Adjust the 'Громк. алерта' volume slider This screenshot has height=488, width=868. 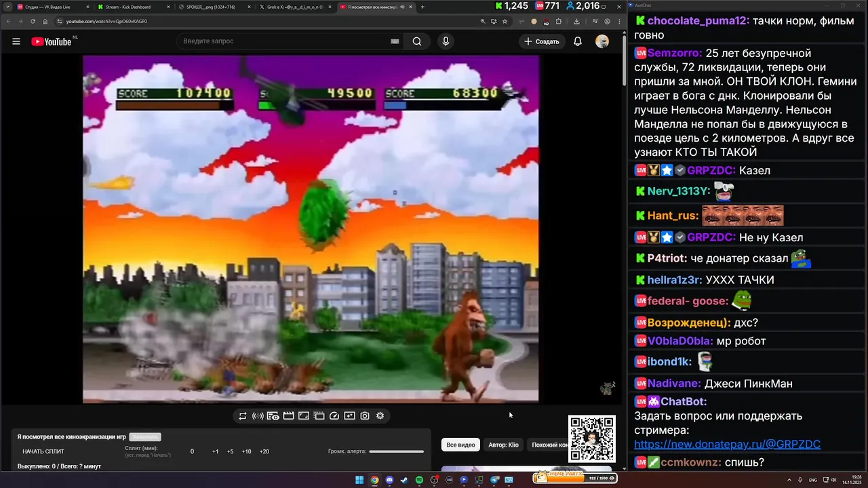397,451
